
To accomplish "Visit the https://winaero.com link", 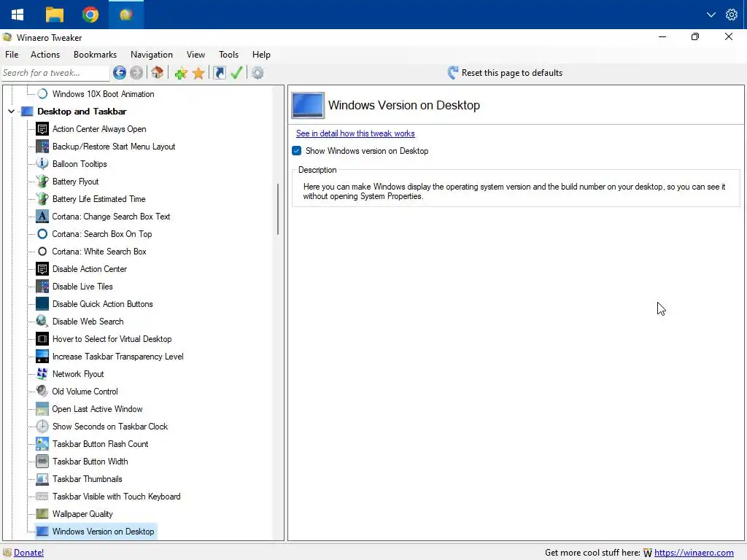I will tap(694, 553).
